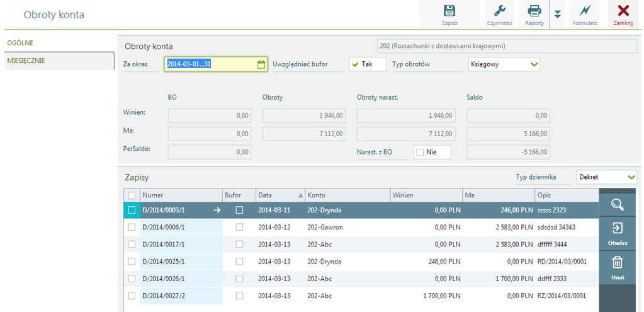Click Usuń trash icon to delete the entry
This screenshot has width=644, height=312.
[618, 268]
